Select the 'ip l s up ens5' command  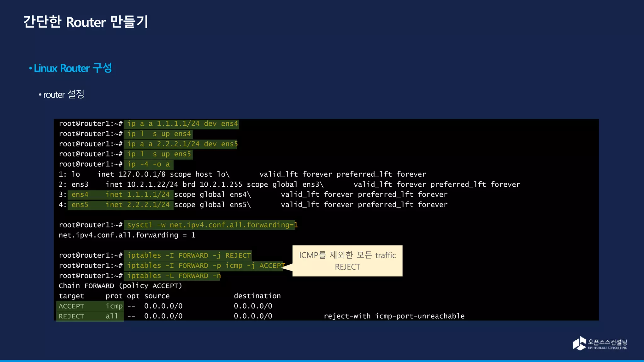[x=158, y=154]
